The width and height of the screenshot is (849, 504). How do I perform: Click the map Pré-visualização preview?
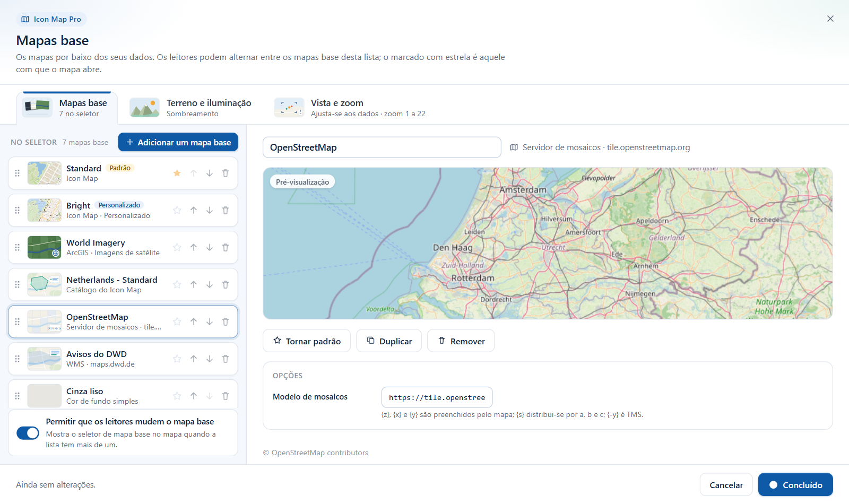pyautogui.click(x=548, y=244)
